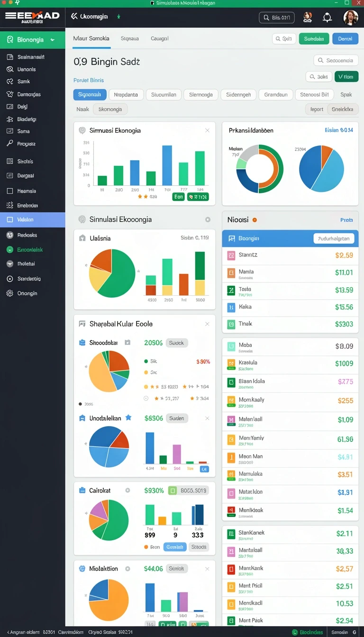This screenshot has height=637, width=364.
Task: Collapse the Ukoomagin back chevron in the header
Action: (x=74, y=17)
